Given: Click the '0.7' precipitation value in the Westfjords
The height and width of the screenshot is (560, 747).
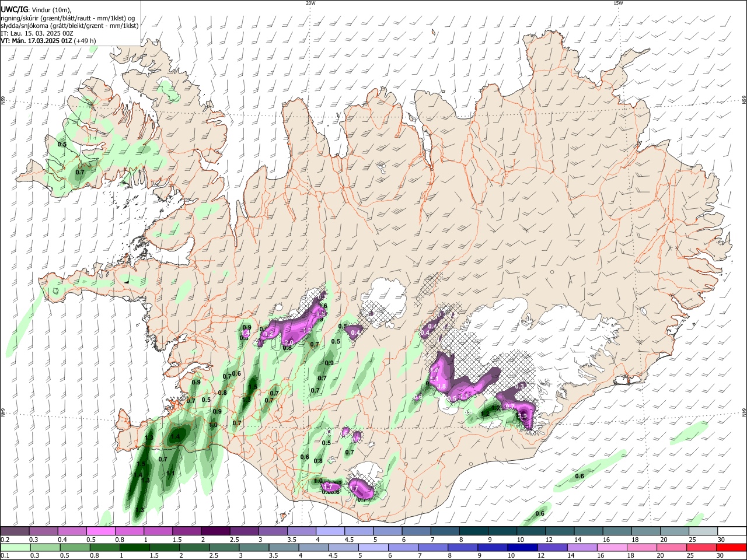Looking at the screenshot, I should click(80, 172).
